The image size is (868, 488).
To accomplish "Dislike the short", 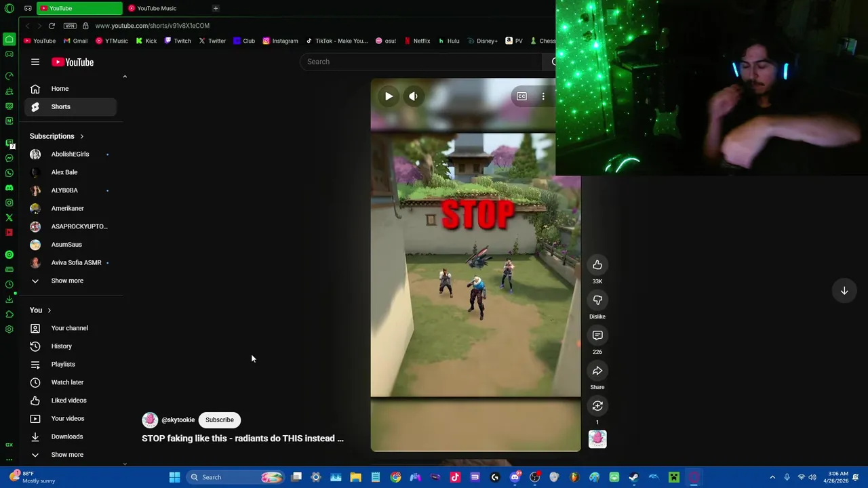I will point(597,300).
